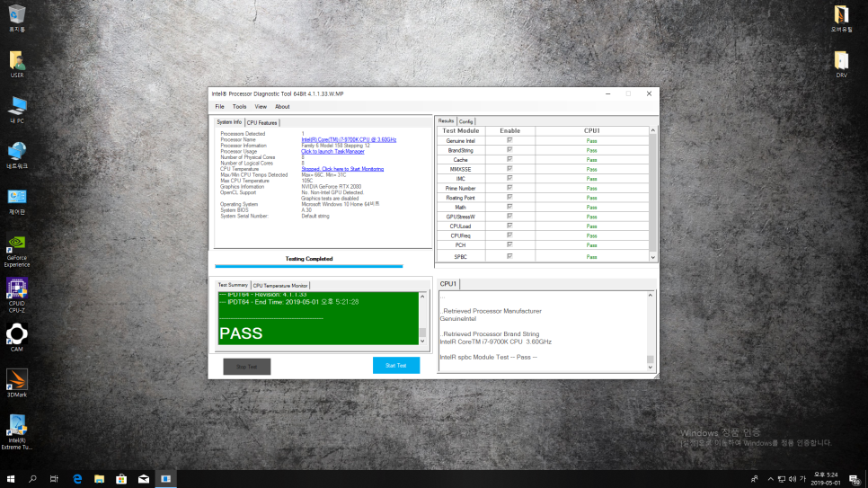Toggle the BrandString test checkbox
Screen dimensions: 868x488
tap(509, 150)
